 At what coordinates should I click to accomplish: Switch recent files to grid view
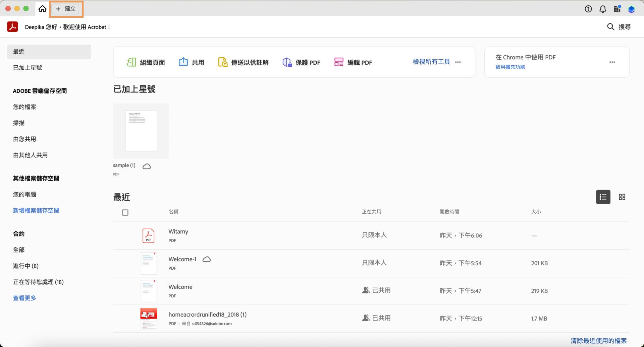coord(622,197)
